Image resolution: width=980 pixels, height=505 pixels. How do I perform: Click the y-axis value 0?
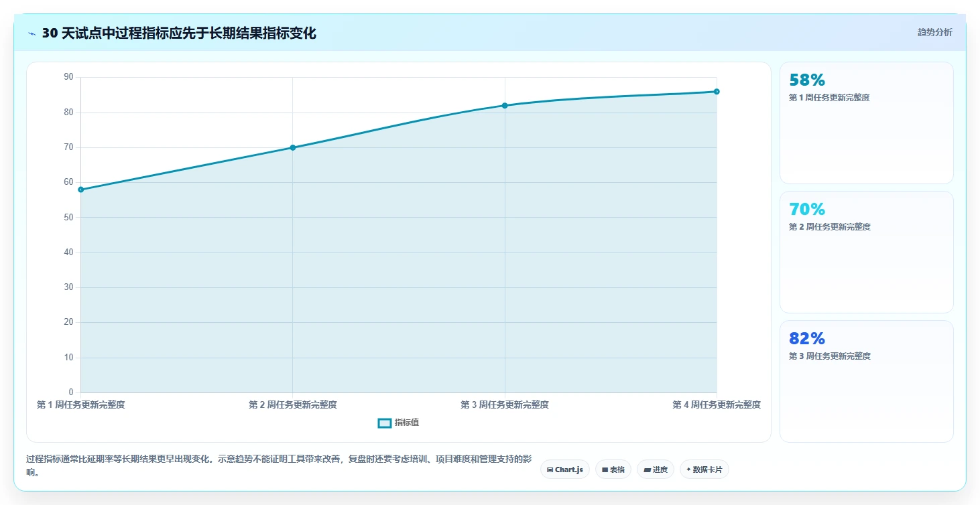(x=71, y=392)
